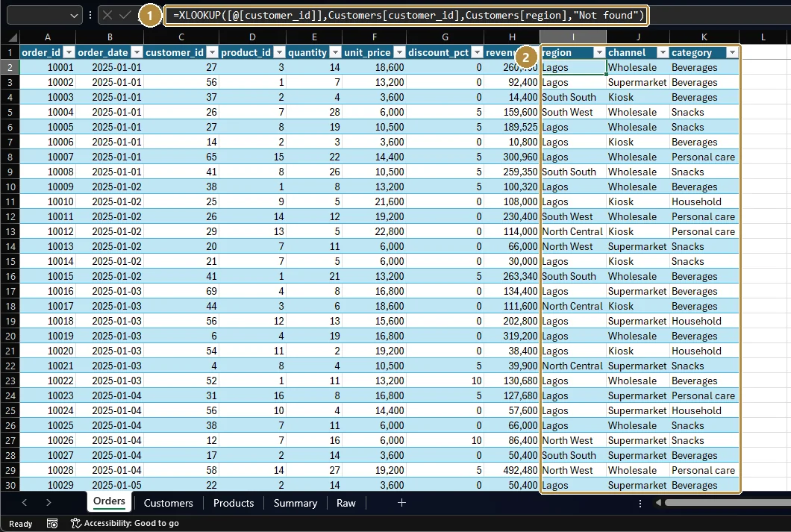The width and height of the screenshot is (791, 532).
Task: Select column I header
Action: 573,37
